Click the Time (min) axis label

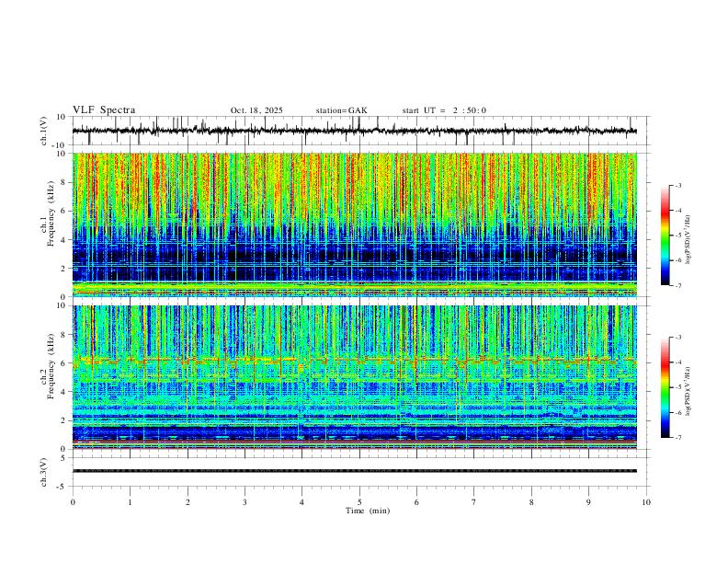click(368, 511)
